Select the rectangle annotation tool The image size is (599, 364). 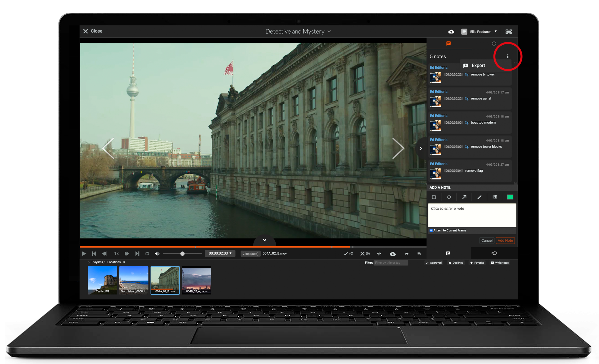(434, 197)
